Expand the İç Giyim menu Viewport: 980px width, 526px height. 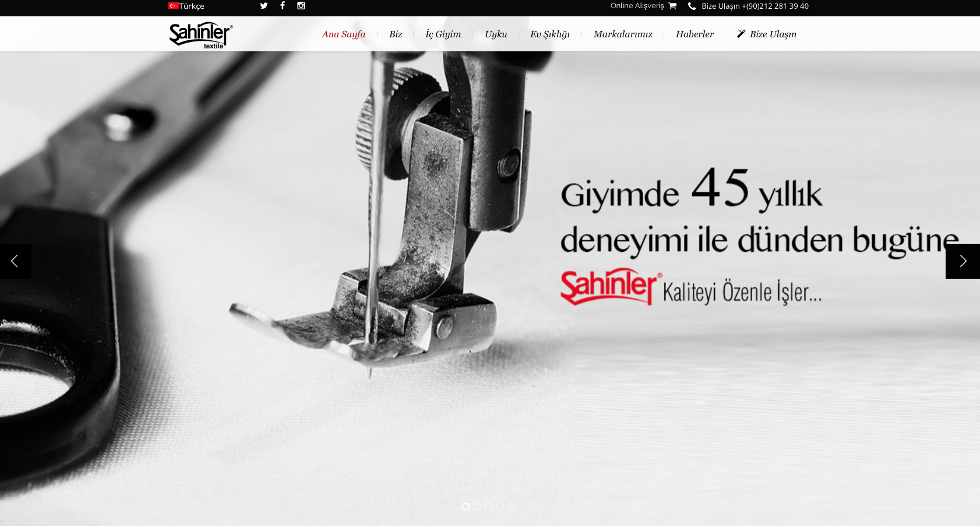(443, 34)
